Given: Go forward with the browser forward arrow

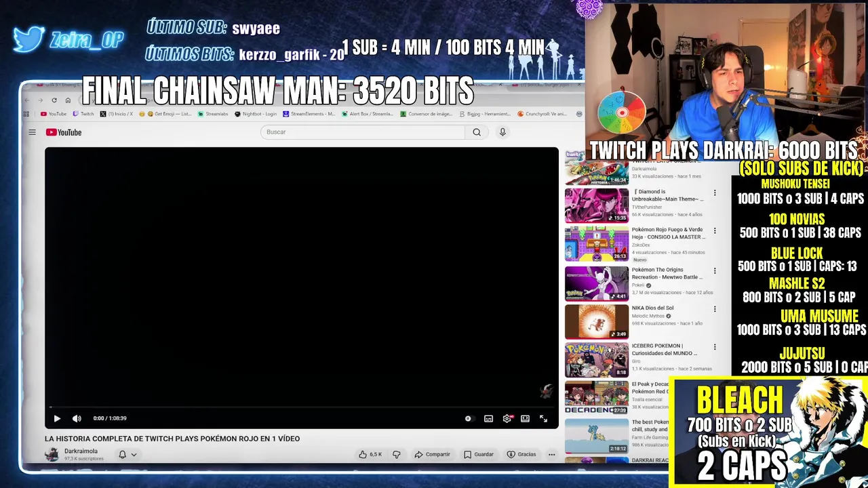Looking at the screenshot, I should coord(40,100).
